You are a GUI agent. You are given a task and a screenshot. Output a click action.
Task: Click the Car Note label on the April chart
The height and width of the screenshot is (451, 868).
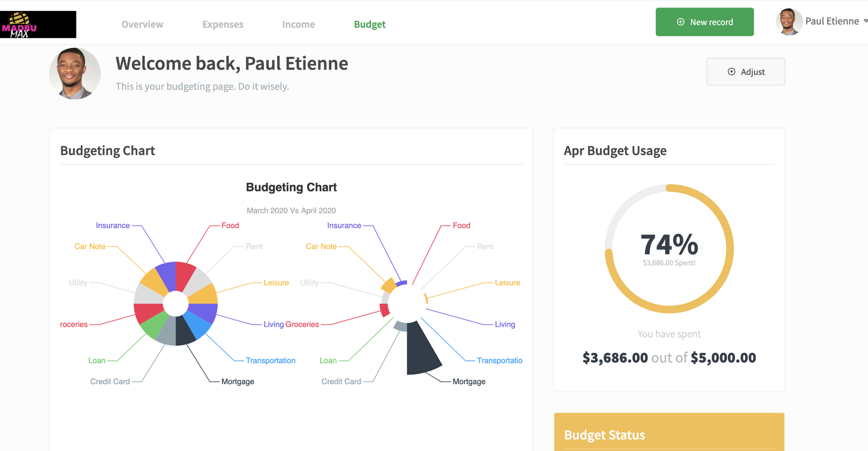coord(321,246)
